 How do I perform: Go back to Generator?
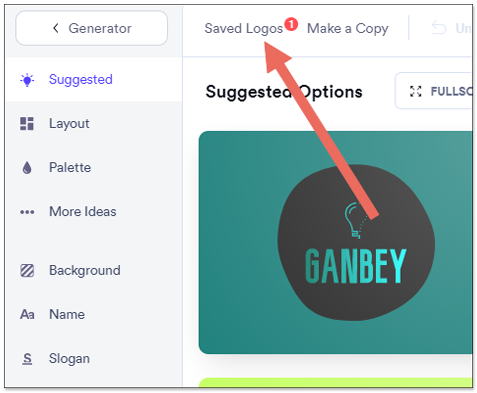91,28
